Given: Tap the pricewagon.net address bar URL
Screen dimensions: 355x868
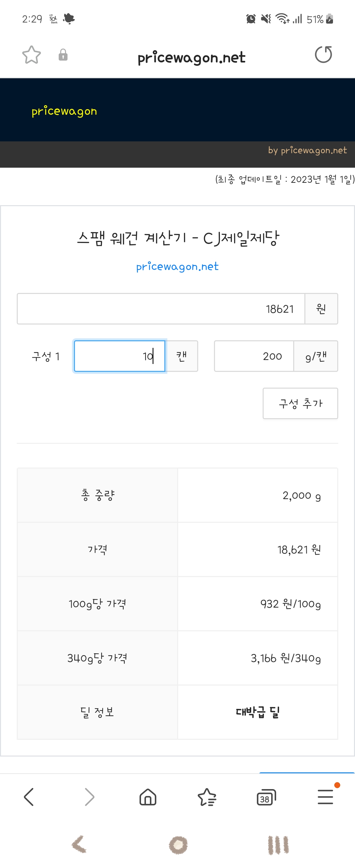Looking at the screenshot, I should (192, 58).
